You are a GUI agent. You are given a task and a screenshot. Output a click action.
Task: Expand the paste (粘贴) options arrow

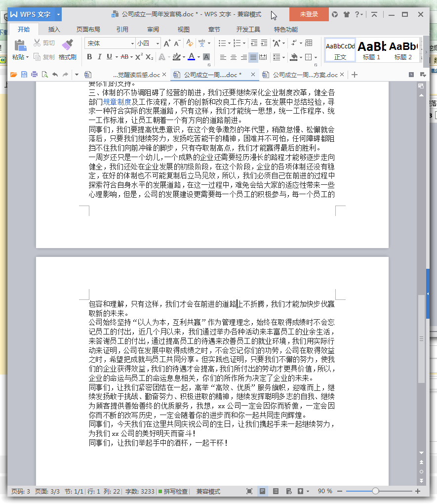coord(27,57)
